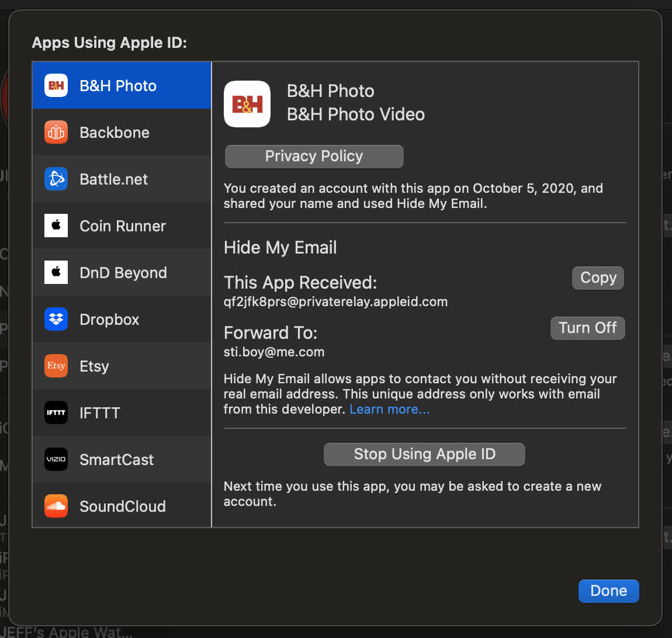Click the Battle.net app icon
The image size is (672, 638).
[x=56, y=179]
